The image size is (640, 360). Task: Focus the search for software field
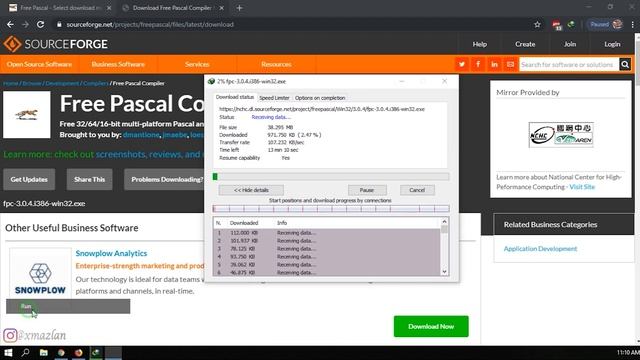[x=569, y=64]
